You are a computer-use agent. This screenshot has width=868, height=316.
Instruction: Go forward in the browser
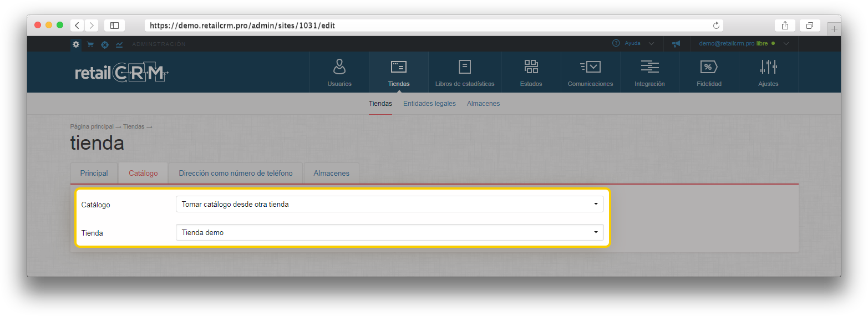(92, 26)
